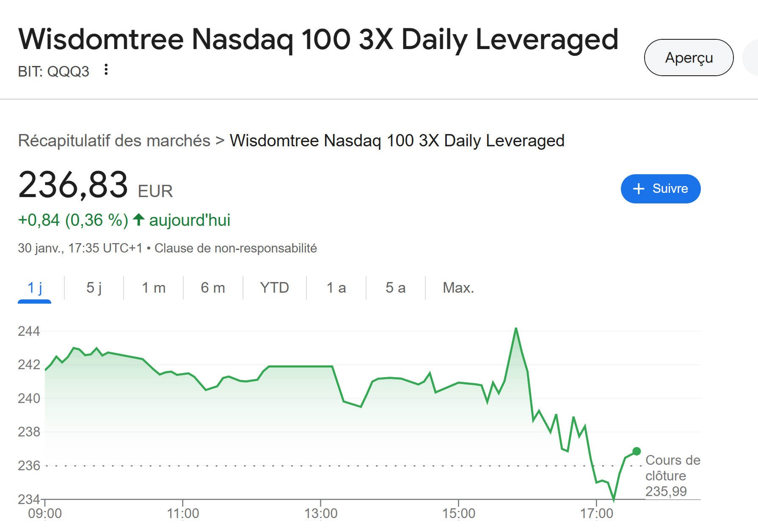
Task: Follow the stock with the Suivre button
Action: click(x=661, y=189)
